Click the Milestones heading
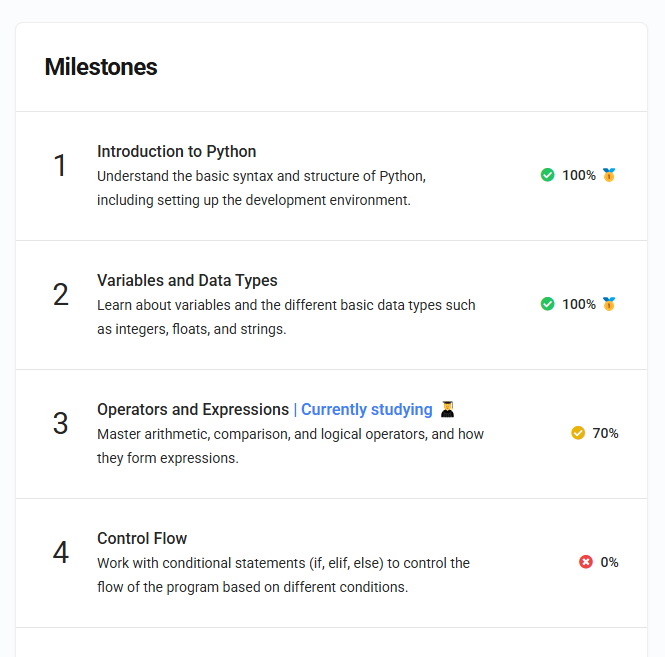Viewport: 665px width, 657px height. (x=101, y=67)
